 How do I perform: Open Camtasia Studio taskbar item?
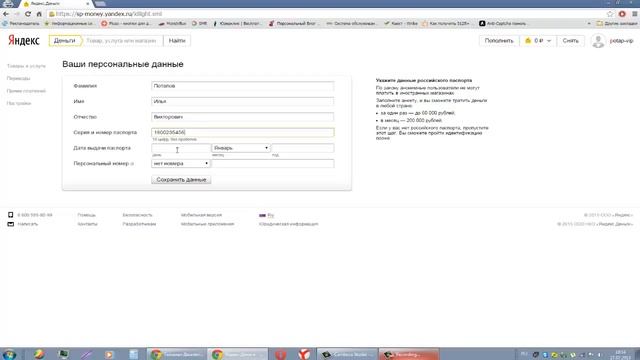pos(347,354)
